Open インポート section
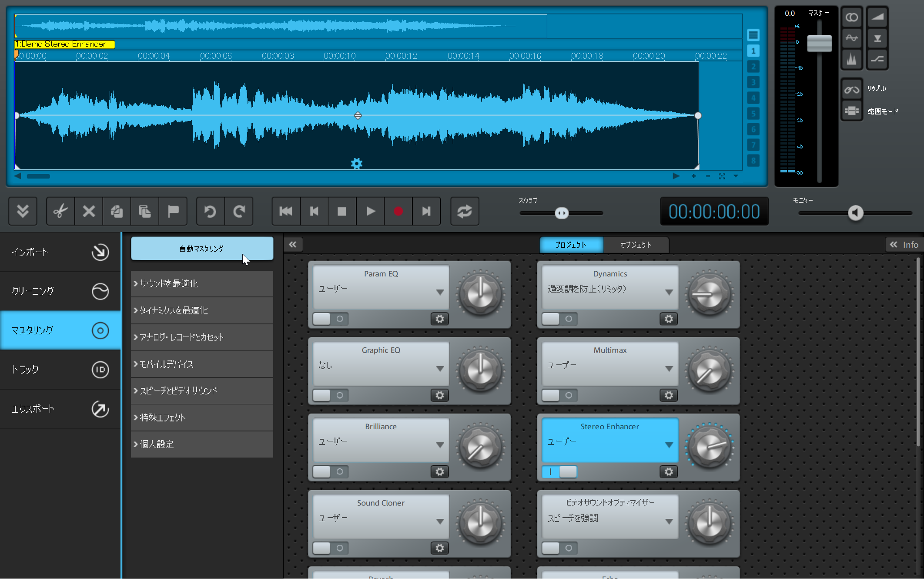The height and width of the screenshot is (579, 924). click(x=60, y=252)
